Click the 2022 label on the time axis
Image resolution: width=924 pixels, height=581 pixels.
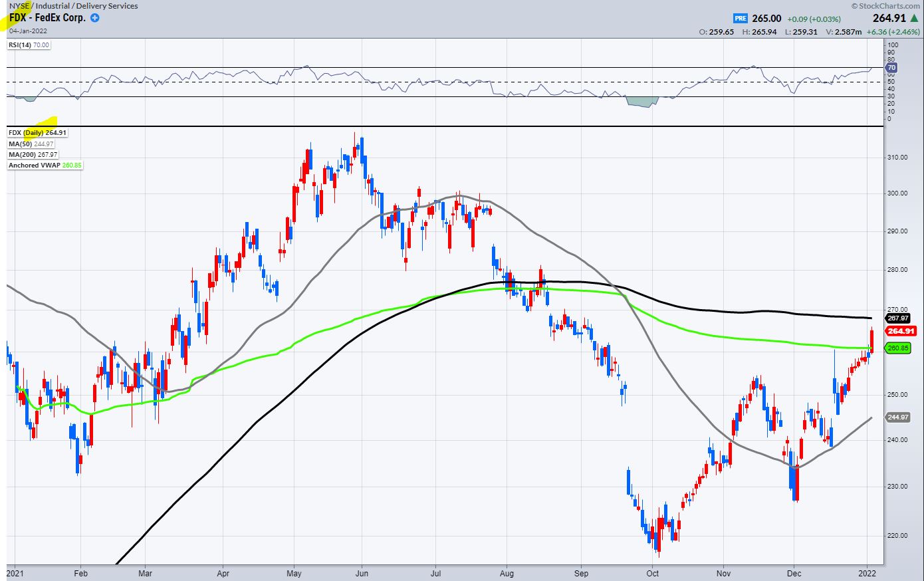[x=867, y=573]
